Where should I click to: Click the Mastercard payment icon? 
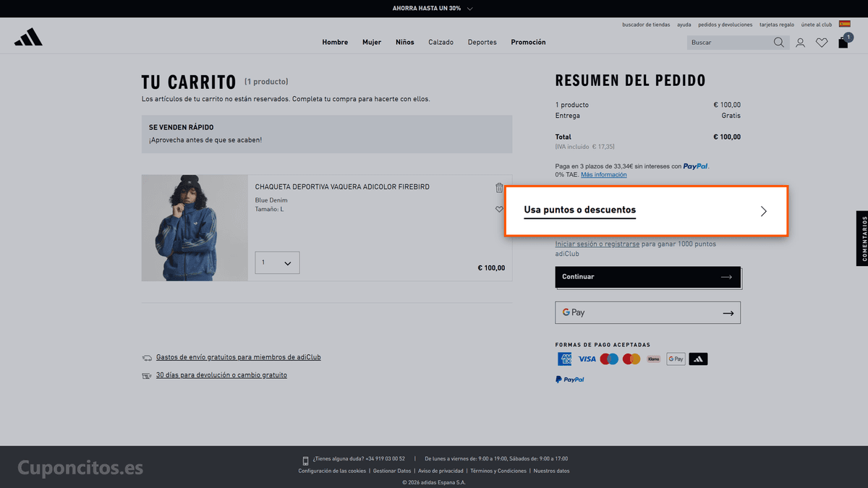(631, 359)
